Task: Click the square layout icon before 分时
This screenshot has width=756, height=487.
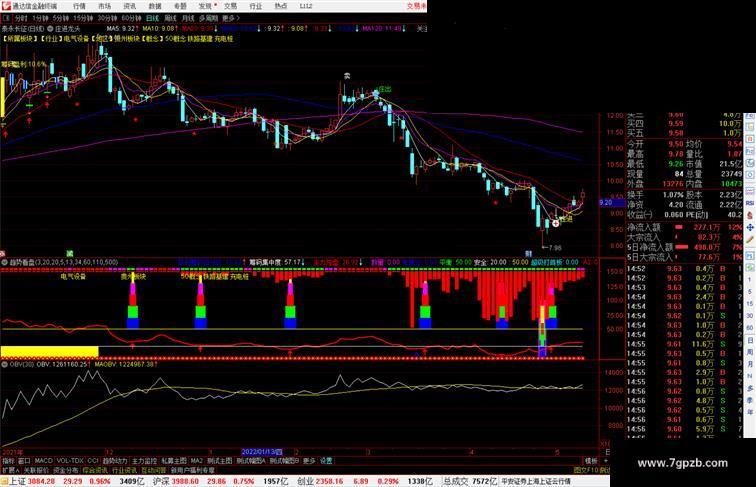Action: coord(6,18)
